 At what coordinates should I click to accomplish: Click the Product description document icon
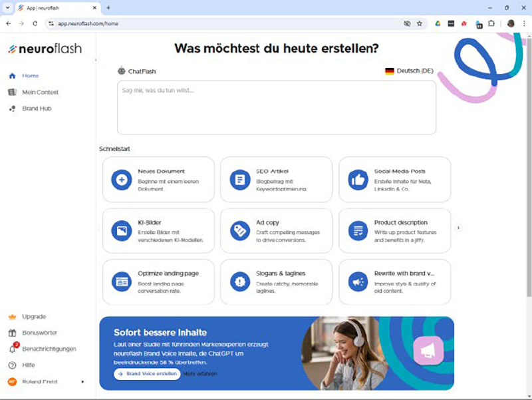click(x=359, y=230)
